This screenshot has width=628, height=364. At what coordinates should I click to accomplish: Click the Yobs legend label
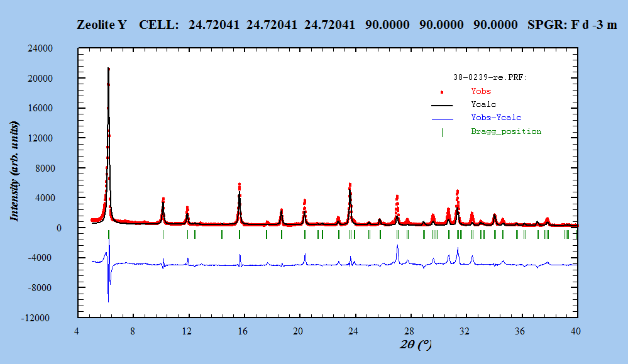[x=481, y=91]
